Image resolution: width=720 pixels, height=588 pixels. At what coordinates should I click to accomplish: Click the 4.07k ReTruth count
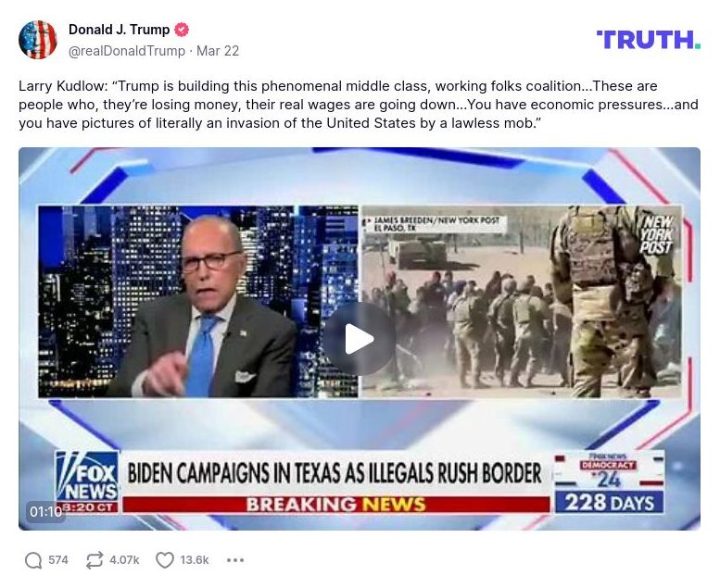click(x=124, y=560)
